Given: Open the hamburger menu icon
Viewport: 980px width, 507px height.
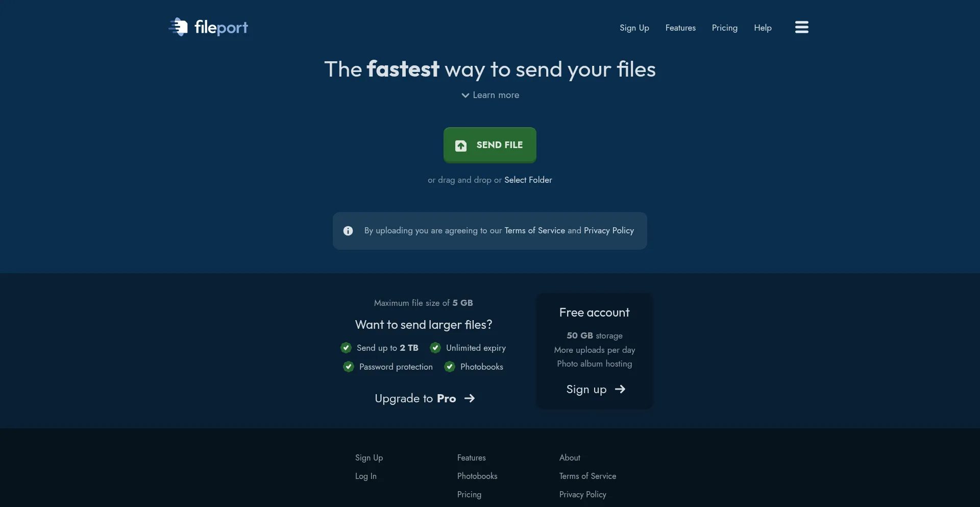Looking at the screenshot, I should click(x=802, y=27).
